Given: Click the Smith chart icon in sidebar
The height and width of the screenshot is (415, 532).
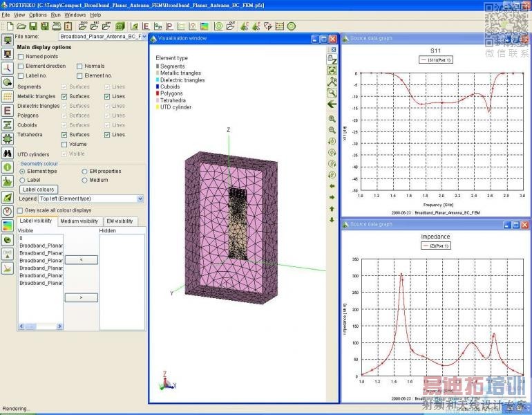Looking at the screenshot, I should click(x=8, y=211).
